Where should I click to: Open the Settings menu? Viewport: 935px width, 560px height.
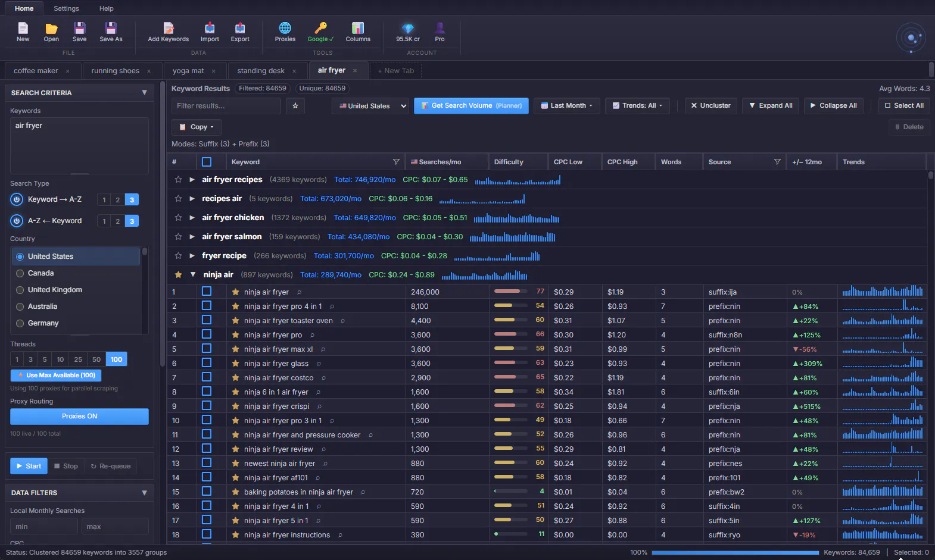[66, 8]
